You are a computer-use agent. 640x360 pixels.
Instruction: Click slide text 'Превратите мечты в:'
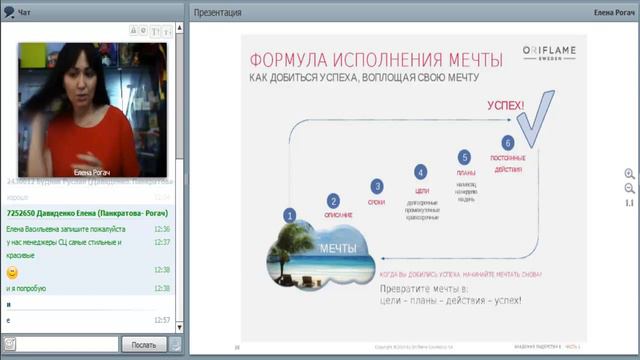[x=424, y=289]
